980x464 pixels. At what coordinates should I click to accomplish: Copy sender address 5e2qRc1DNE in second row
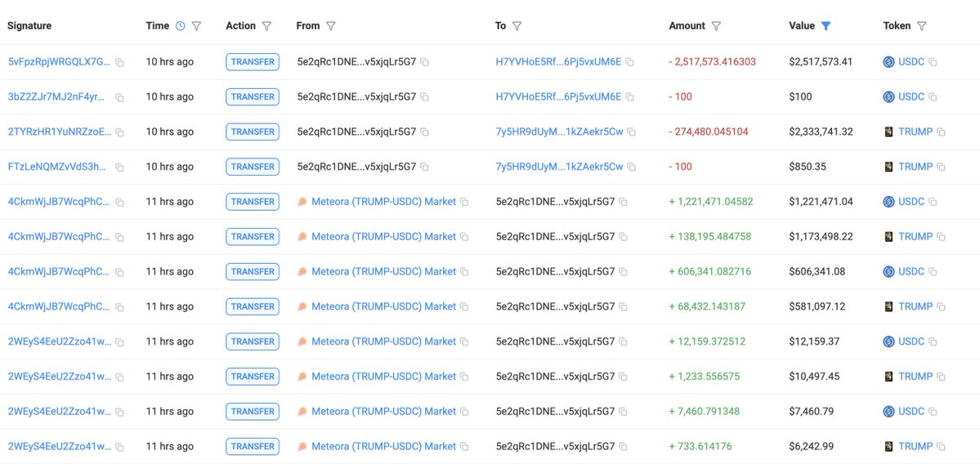pos(424,97)
